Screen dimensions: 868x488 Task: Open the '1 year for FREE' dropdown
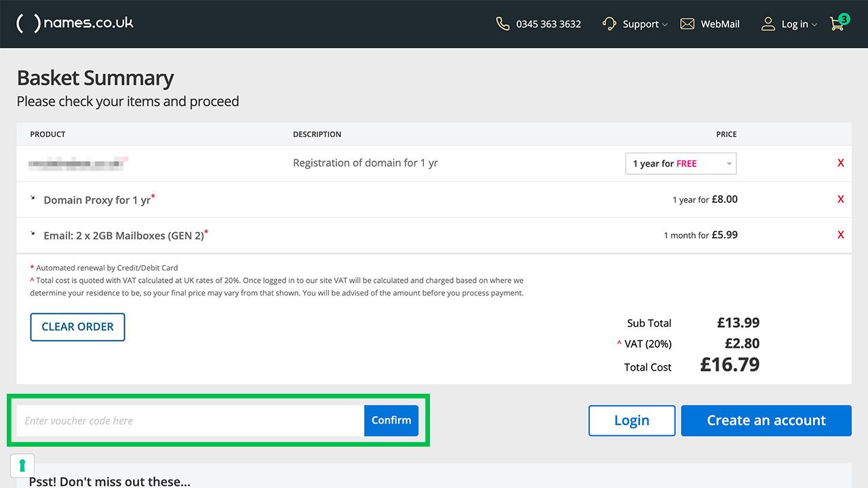[681, 163]
